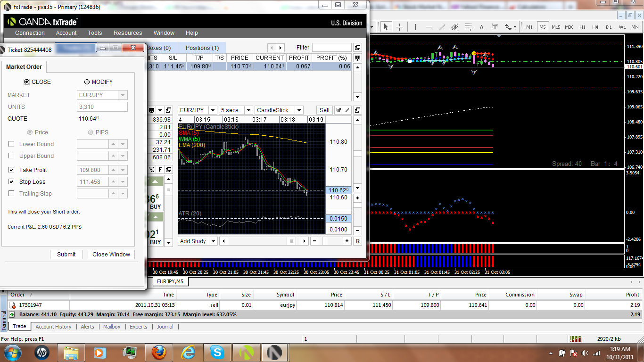Image resolution: width=644 pixels, height=362 pixels.
Task: Submit the market order ticket
Action: [66, 254]
